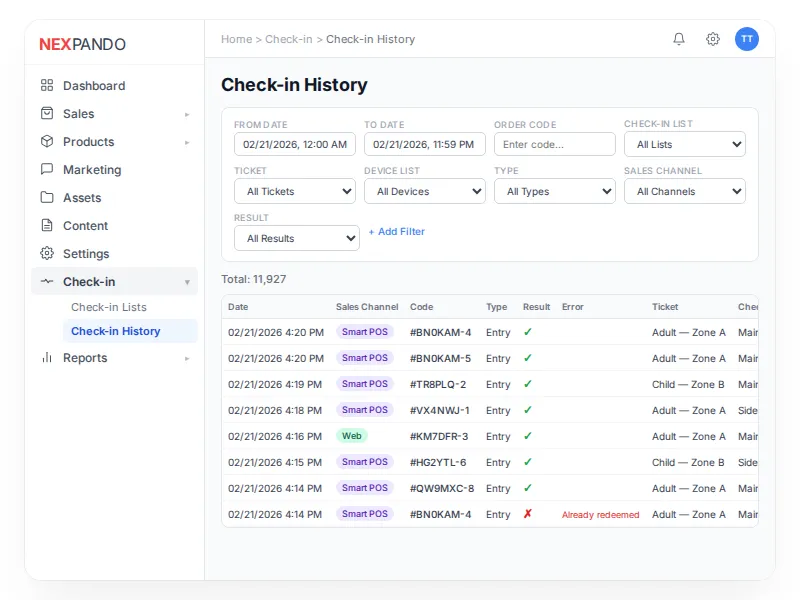Click Smart POS badge for #TR8PLQ-2
This screenshot has width=800, height=600.
click(365, 384)
